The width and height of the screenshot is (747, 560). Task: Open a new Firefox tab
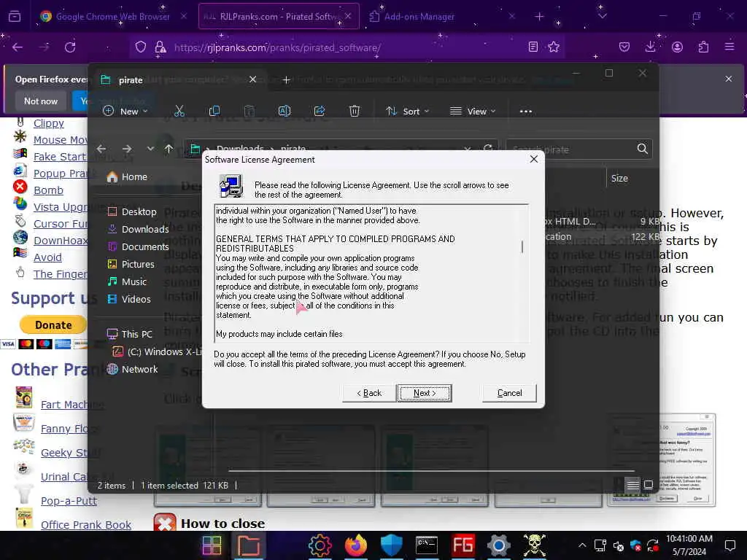click(539, 17)
